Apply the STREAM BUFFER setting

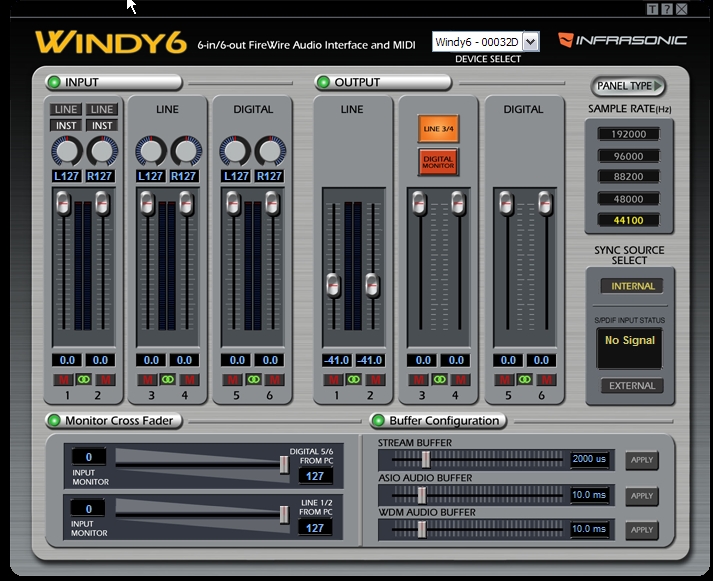[642, 460]
